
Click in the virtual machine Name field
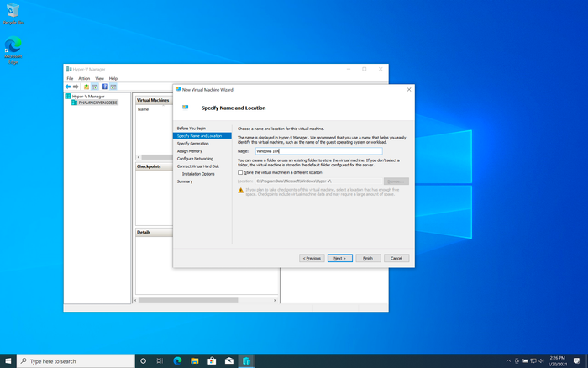318,150
